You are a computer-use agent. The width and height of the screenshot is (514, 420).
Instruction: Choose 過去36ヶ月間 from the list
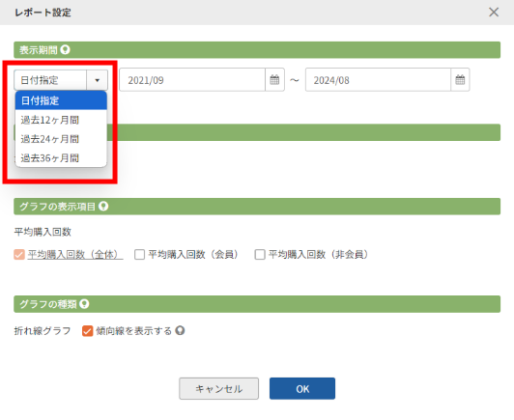pyautogui.click(x=61, y=158)
